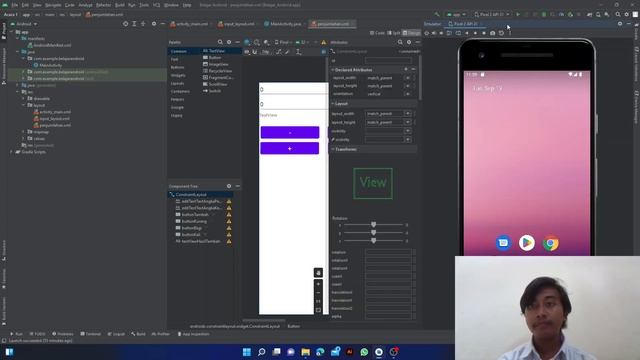Click emulator home circle button
The width and height of the screenshot is (640, 360).
coord(476,33)
